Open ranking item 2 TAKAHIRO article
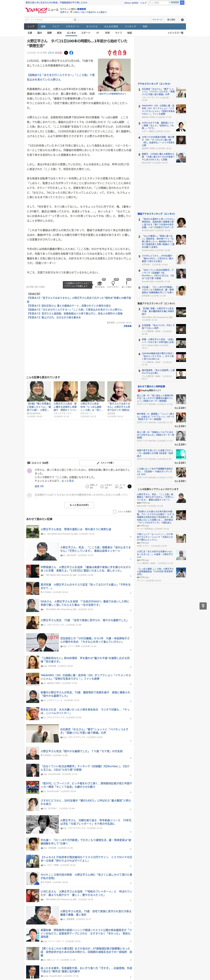 (158, 110)
